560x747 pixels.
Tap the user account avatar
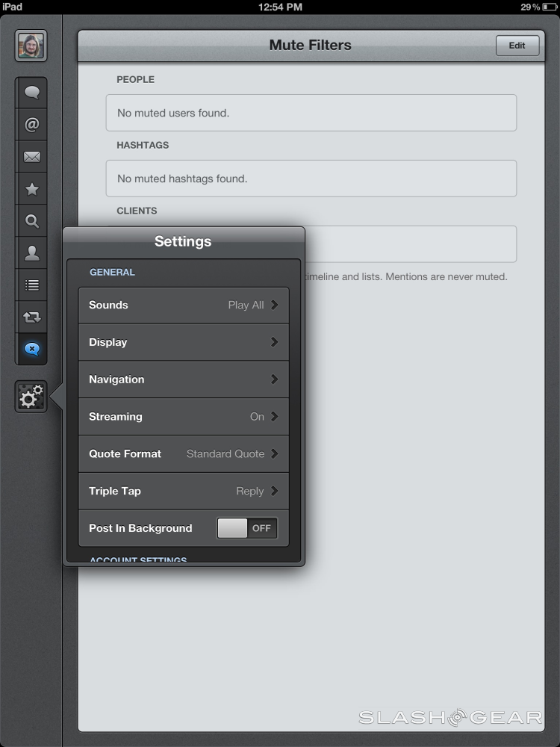pyautogui.click(x=31, y=46)
